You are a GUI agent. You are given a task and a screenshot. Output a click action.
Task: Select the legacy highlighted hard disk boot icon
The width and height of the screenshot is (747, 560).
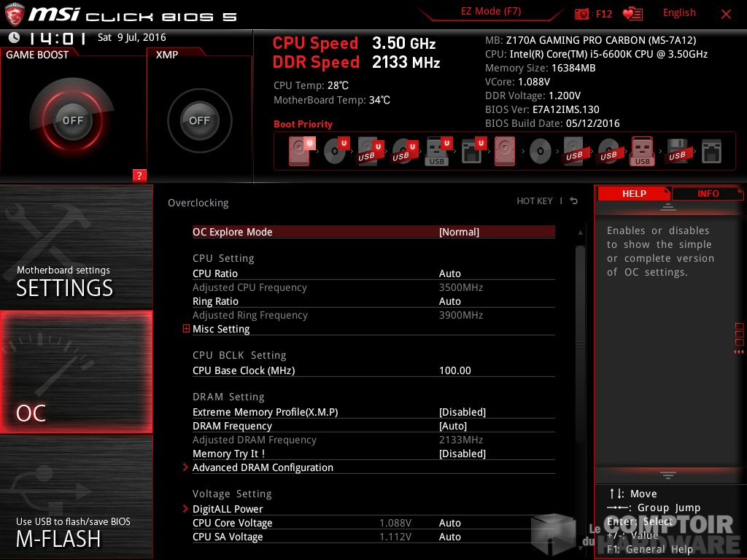point(505,151)
